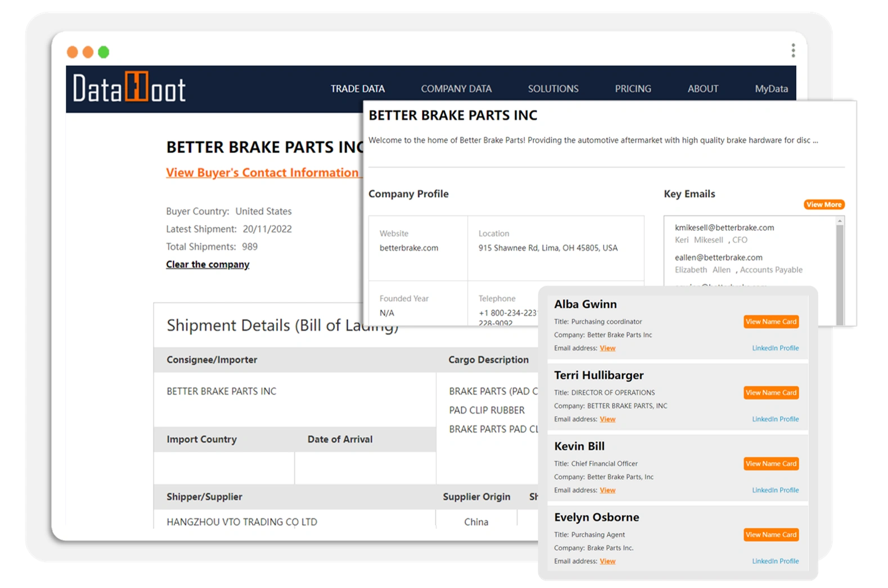View Name Card for Kevin Bill

point(771,464)
